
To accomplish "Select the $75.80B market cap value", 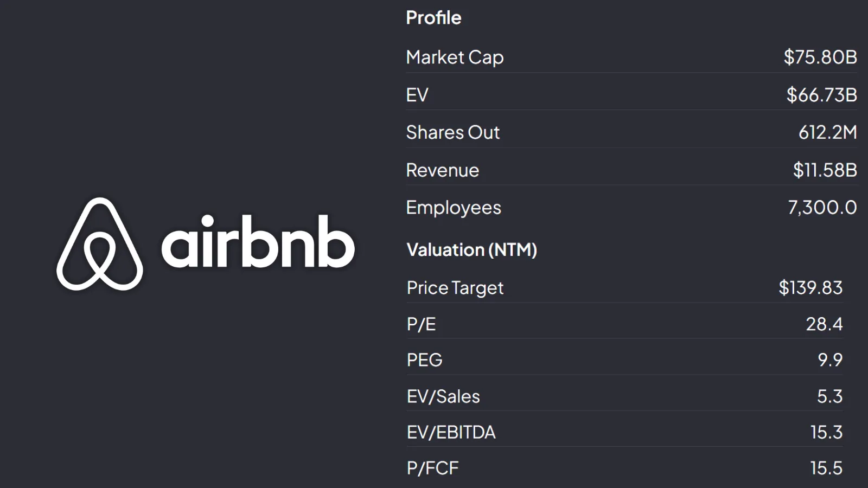I will click(x=820, y=57).
